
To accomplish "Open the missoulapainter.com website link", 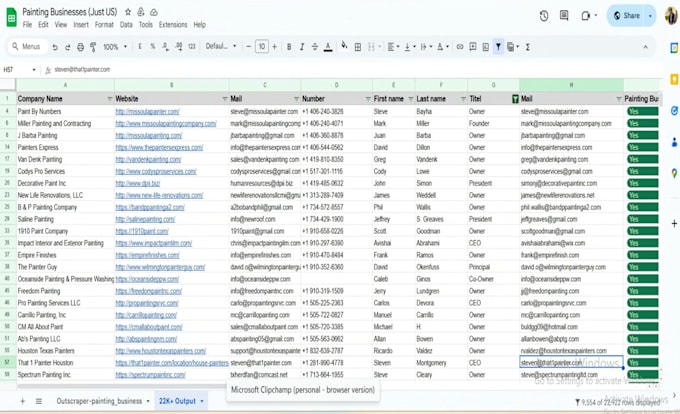I will point(147,112).
